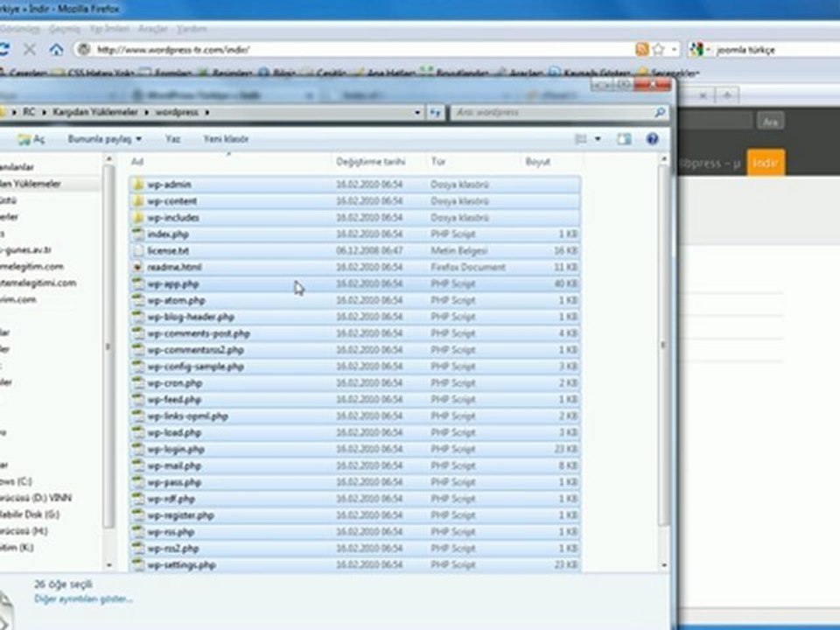840x630 pixels.
Task: Click the Ara: wordpress search field
Action: [x=552, y=113]
